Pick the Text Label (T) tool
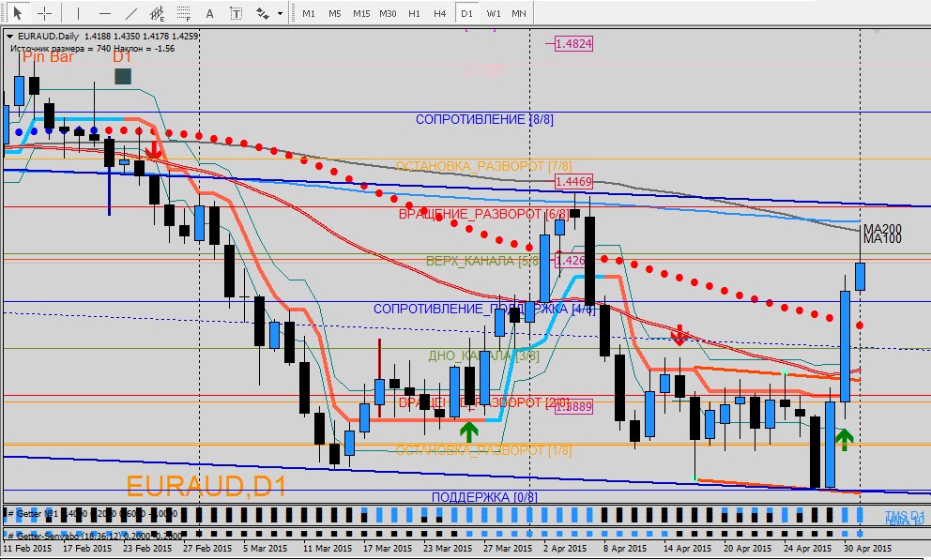 (x=236, y=13)
